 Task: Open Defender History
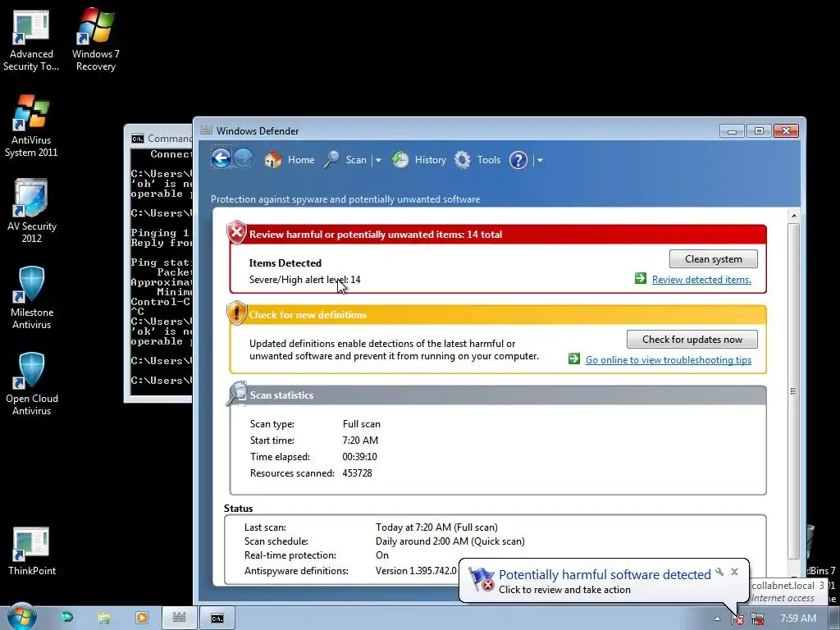tap(419, 160)
